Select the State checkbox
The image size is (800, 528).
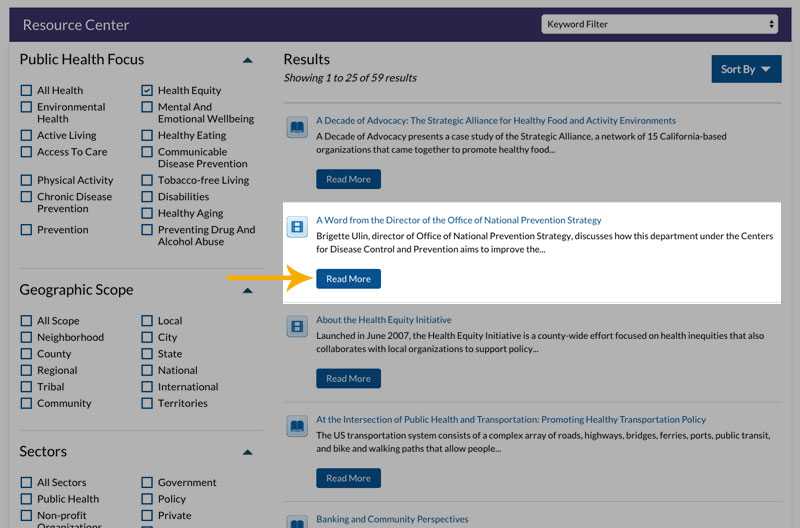[147, 354]
